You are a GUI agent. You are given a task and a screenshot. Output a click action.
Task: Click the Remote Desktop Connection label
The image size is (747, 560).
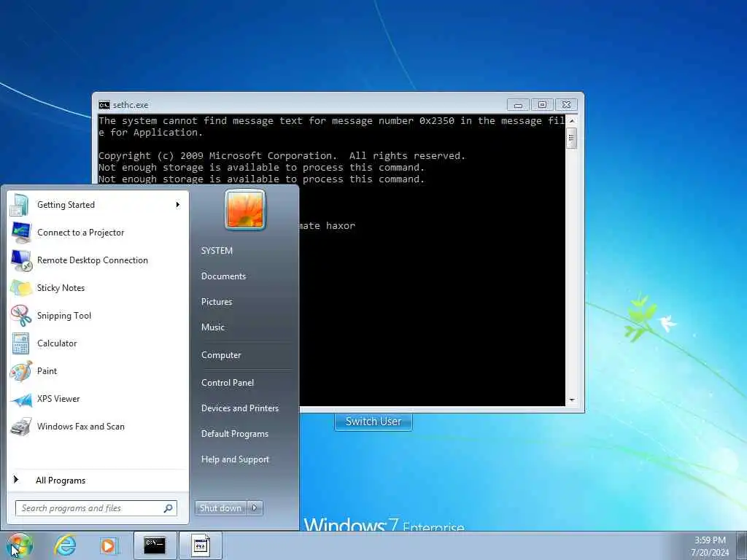click(x=93, y=260)
